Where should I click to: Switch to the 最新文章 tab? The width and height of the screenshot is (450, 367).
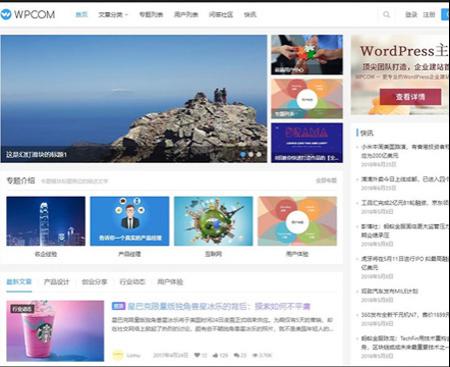(x=19, y=282)
